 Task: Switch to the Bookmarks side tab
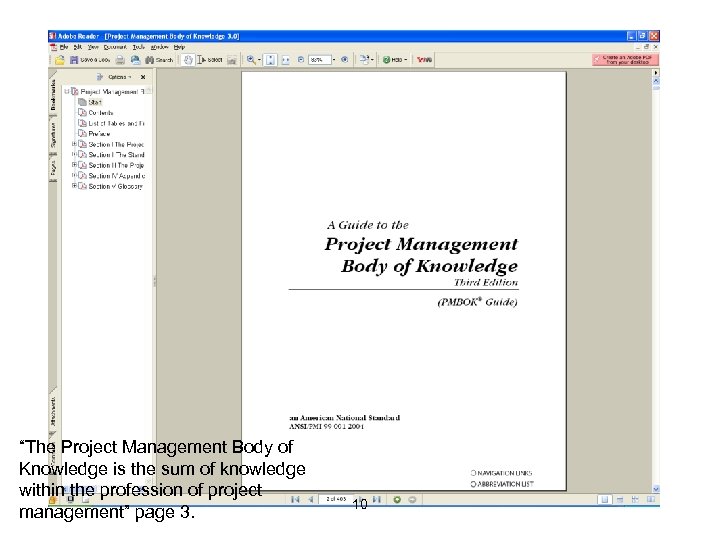click(53, 94)
